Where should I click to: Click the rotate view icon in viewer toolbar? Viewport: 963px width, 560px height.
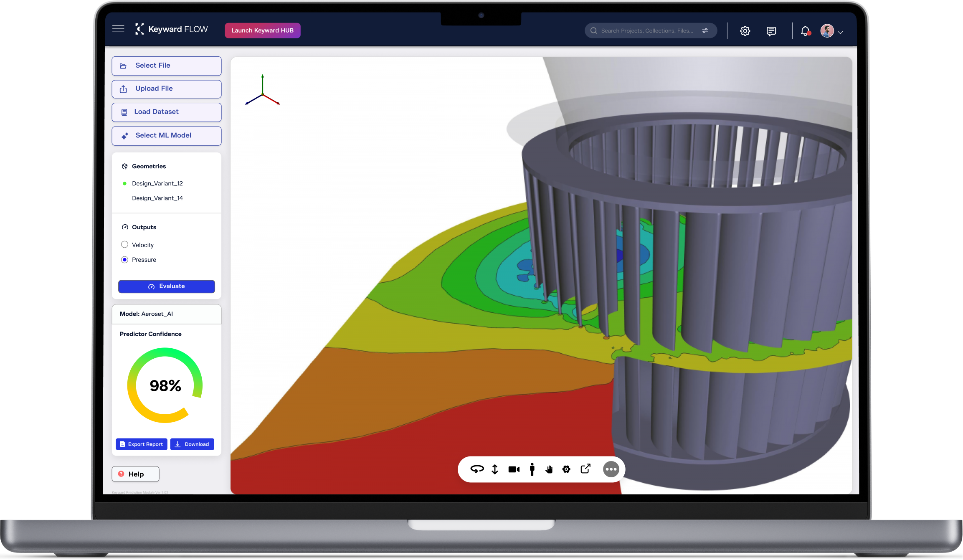pyautogui.click(x=477, y=469)
